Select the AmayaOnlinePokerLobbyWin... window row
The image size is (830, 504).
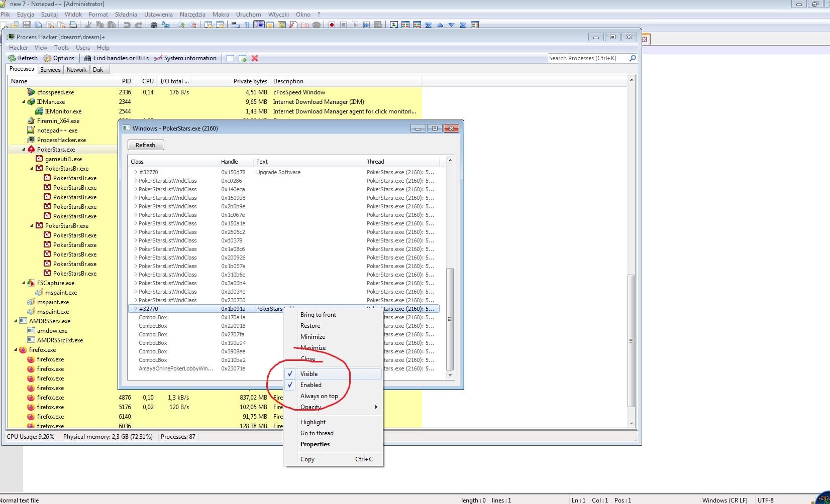(284, 368)
